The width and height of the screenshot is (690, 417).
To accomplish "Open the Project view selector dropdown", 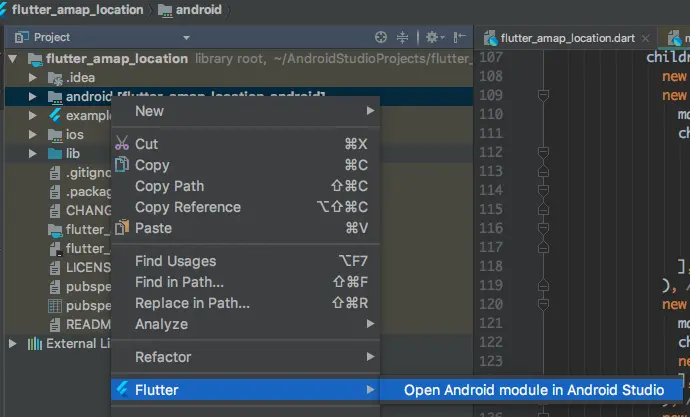I will (x=187, y=38).
